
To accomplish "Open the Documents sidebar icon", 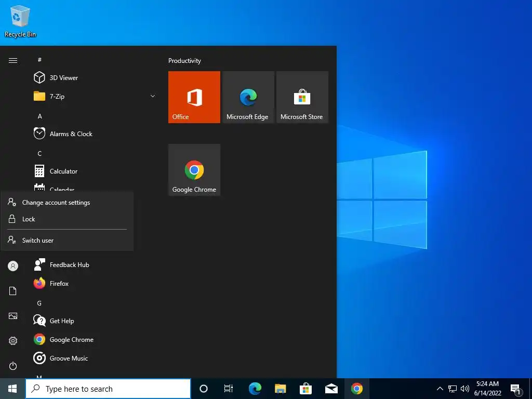I will [x=13, y=291].
